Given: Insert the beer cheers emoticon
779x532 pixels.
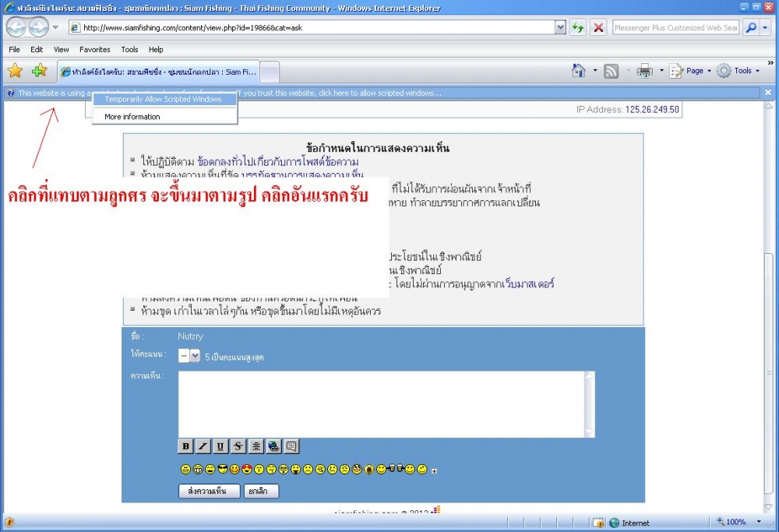Looking at the screenshot, I should pos(396,468).
